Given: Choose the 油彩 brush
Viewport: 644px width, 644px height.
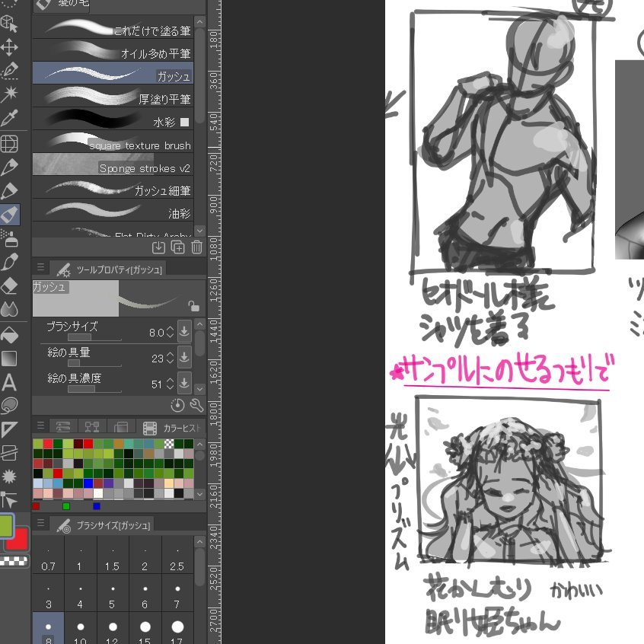Looking at the screenshot, I should point(113,210).
